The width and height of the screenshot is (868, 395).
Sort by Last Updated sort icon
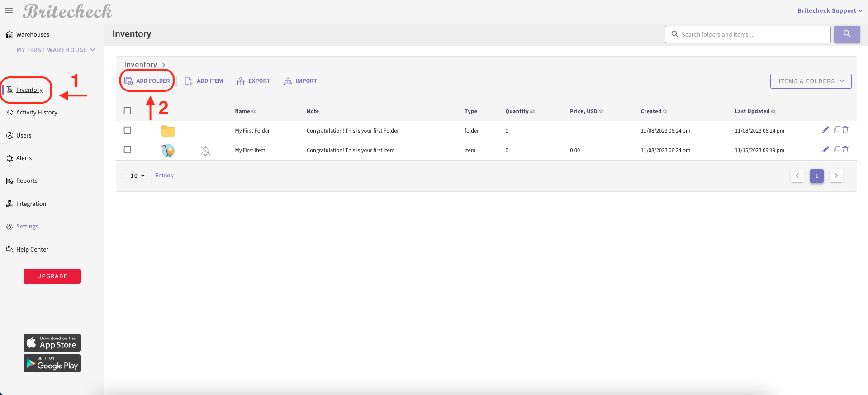[773, 111]
